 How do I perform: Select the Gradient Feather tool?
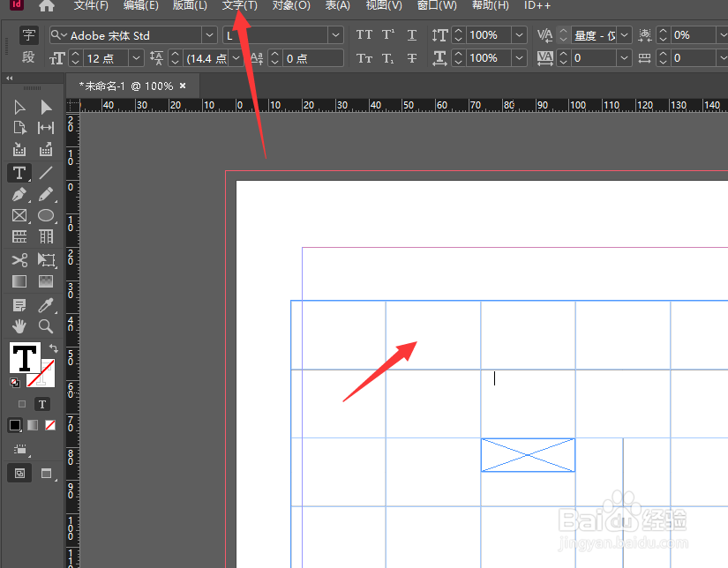coord(46,281)
